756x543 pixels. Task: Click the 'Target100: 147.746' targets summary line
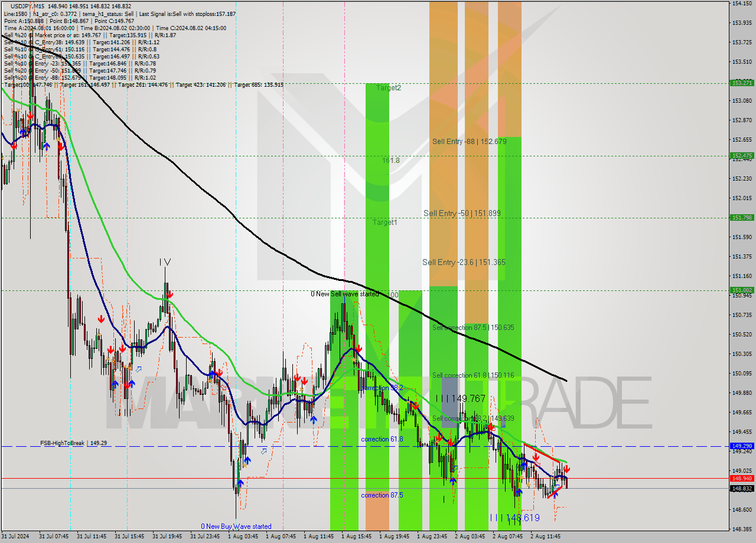click(144, 84)
